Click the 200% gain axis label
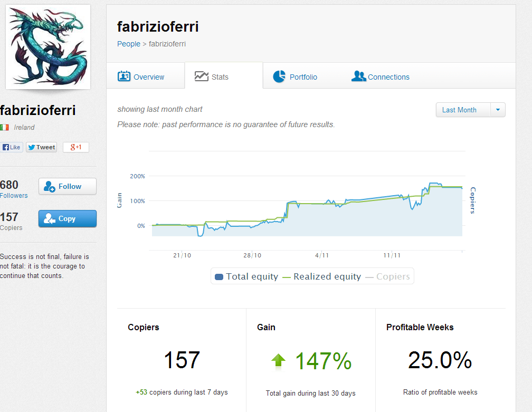Viewport: 532px width, 412px height. click(x=137, y=176)
